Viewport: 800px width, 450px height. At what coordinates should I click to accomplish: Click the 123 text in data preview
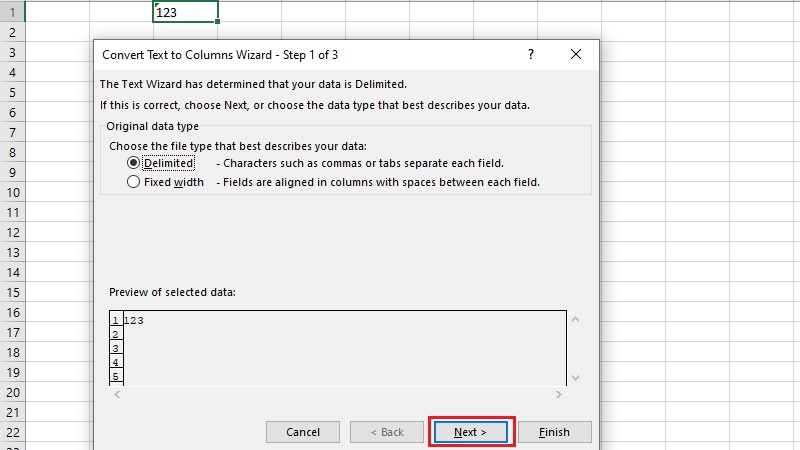(134, 320)
